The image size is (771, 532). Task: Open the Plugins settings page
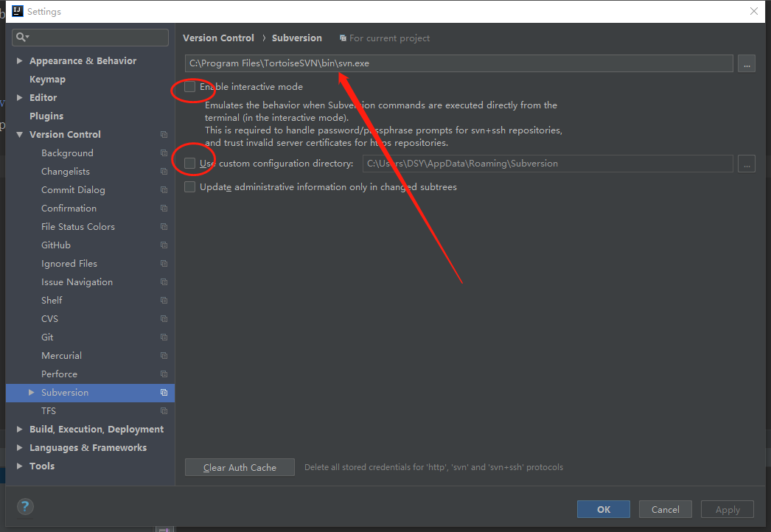click(x=46, y=116)
